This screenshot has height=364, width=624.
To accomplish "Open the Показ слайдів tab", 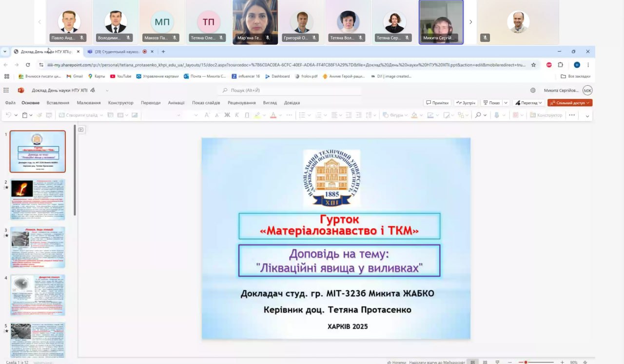I will 206,103.
